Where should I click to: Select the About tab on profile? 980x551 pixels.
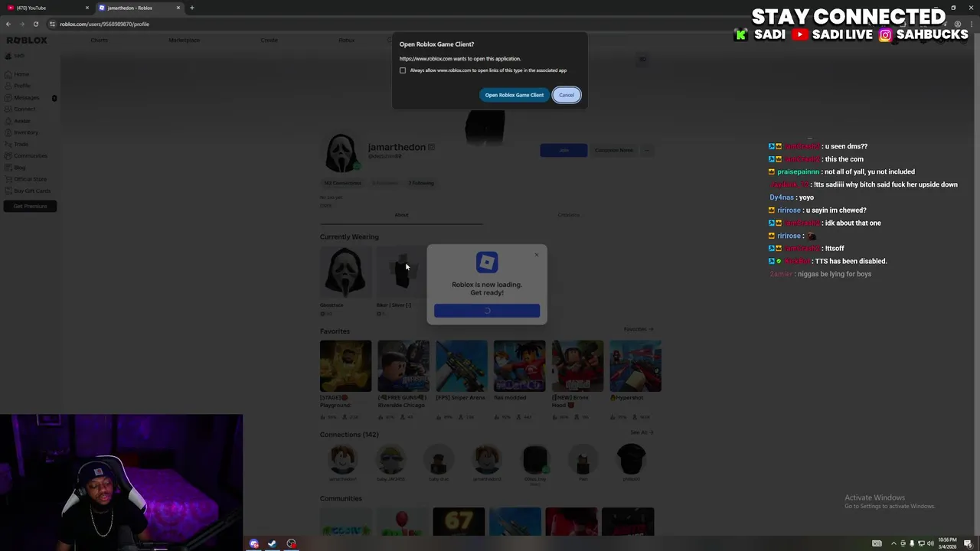click(x=401, y=215)
